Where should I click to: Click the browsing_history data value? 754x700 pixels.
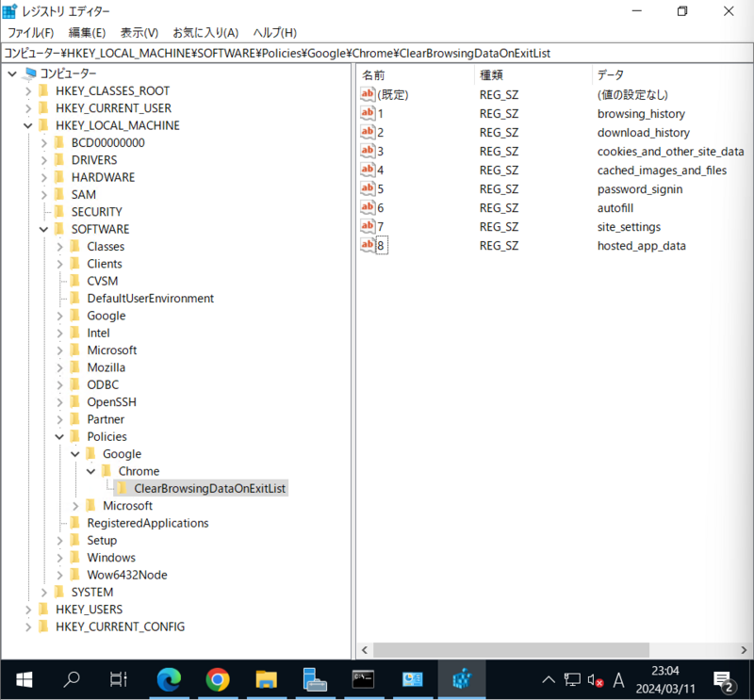641,114
